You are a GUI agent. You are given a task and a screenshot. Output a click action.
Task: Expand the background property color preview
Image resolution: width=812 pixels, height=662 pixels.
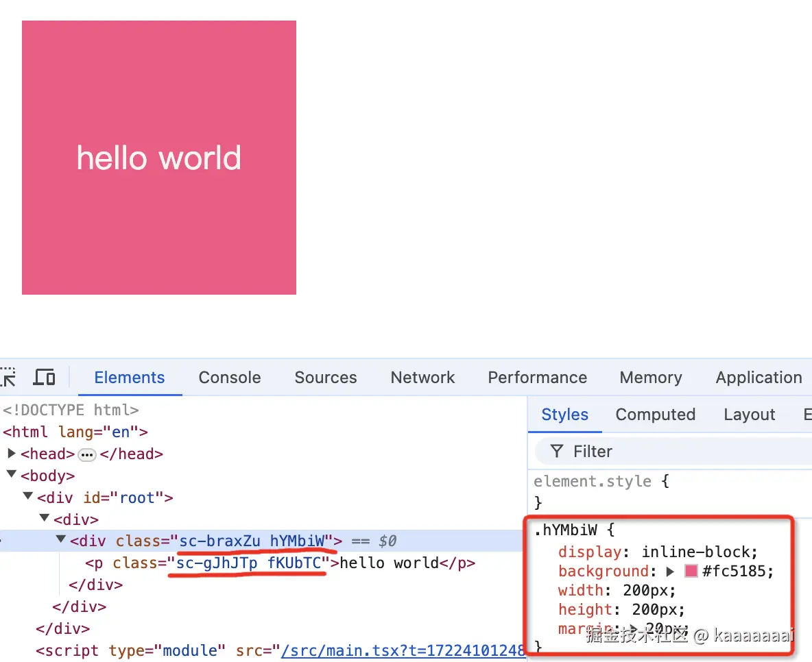tap(670, 571)
